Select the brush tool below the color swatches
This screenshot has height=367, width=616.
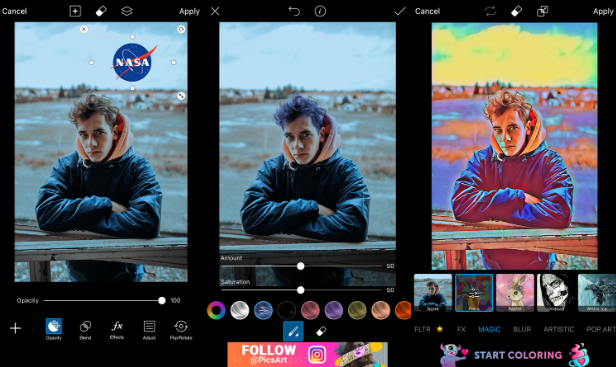click(x=293, y=331)
